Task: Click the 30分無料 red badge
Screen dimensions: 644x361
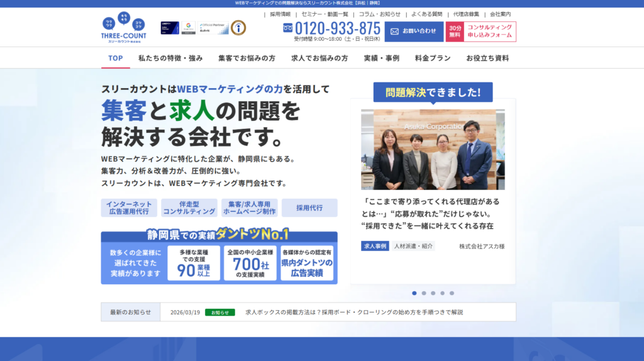Action: pos(455,31)
